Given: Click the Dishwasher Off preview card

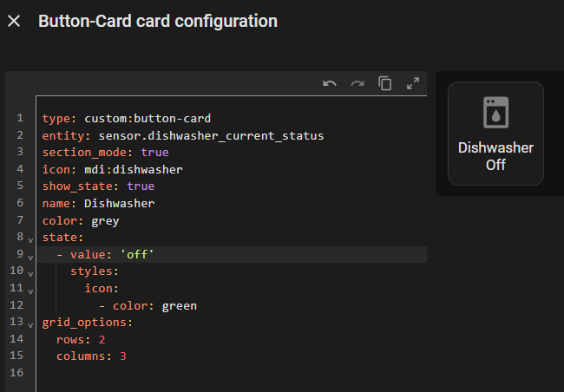Looking at the screenshot, I should click(x=495, y=134).
